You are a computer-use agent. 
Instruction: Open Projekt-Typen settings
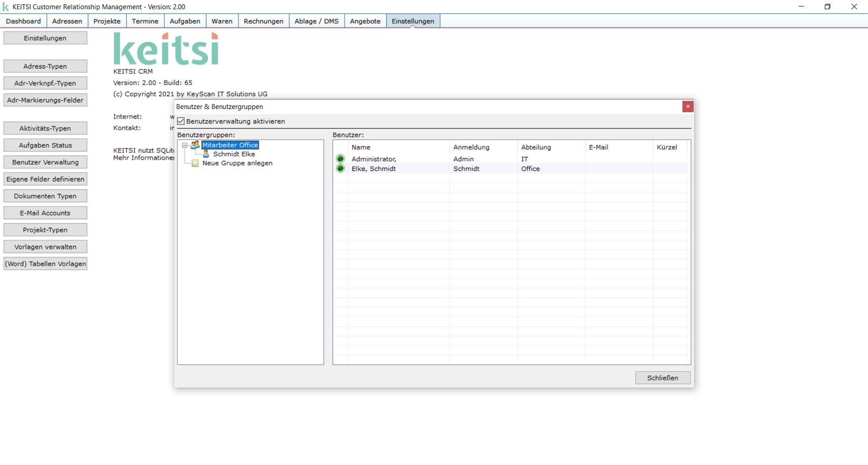point(45,230)
